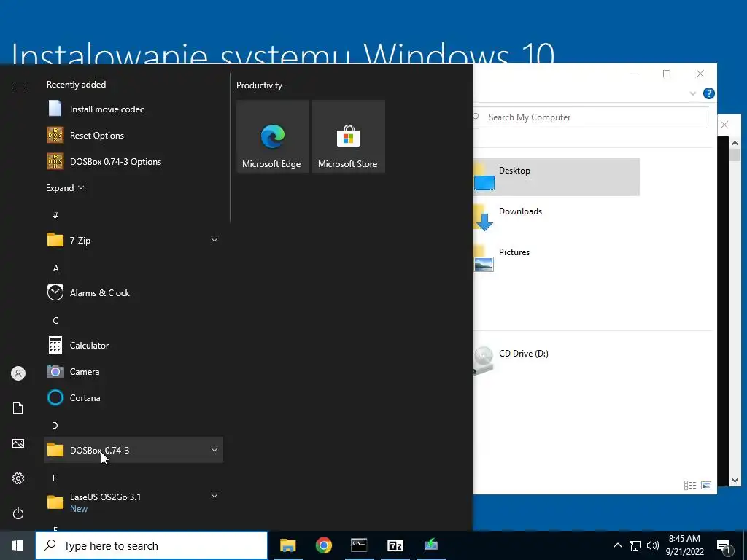Minimize the File Explorer window

(634, 74)
